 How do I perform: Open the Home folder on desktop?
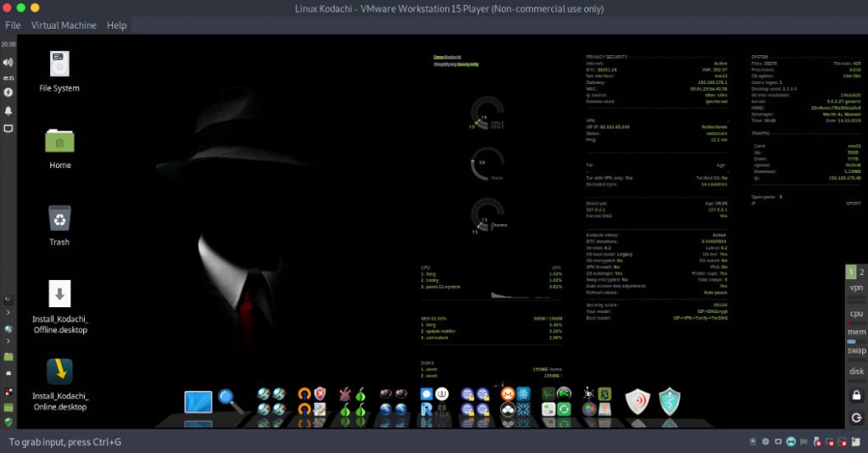click(x=59, y=141)
